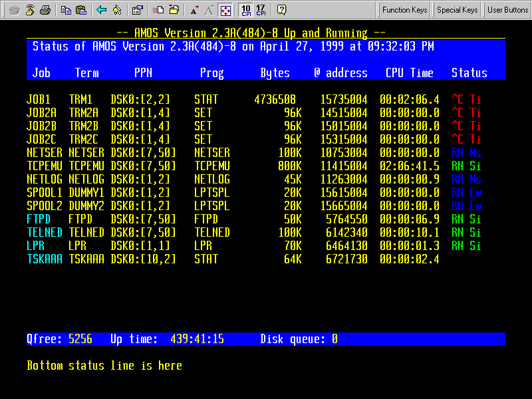Click the Status column header

point(469,73)
